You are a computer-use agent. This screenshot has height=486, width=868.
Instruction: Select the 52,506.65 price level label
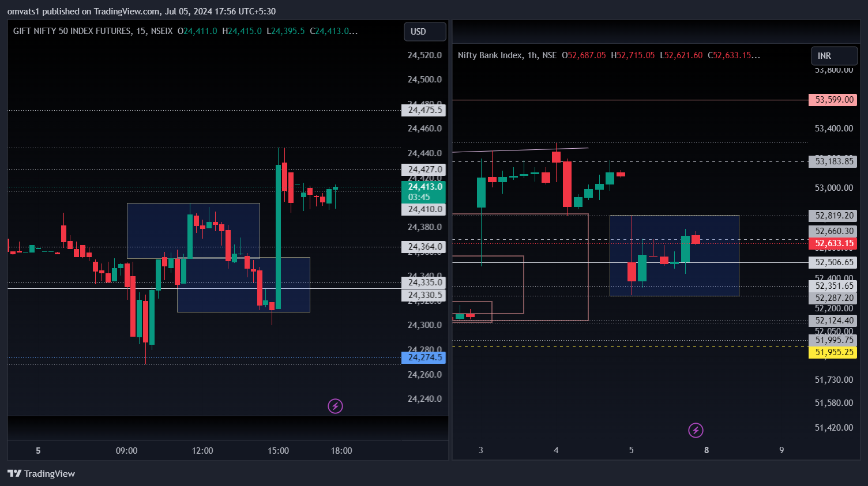[x=833, y=262]
